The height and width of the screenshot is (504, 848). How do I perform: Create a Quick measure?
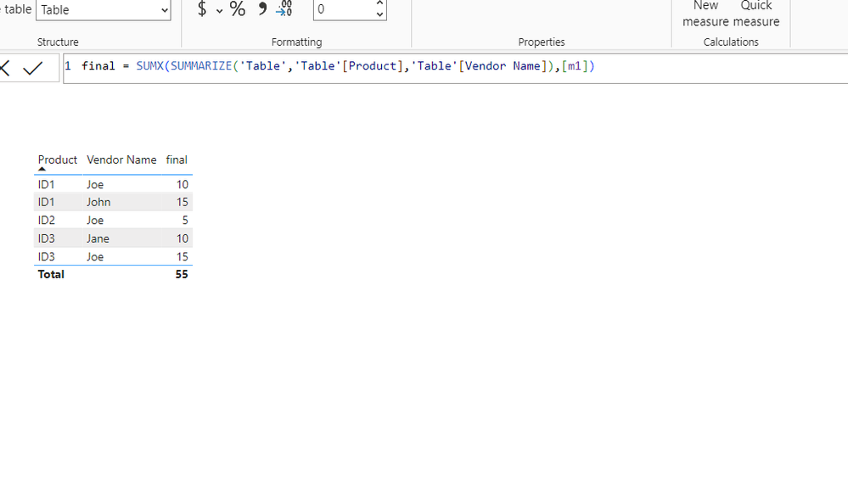click(x=756, y=14)
